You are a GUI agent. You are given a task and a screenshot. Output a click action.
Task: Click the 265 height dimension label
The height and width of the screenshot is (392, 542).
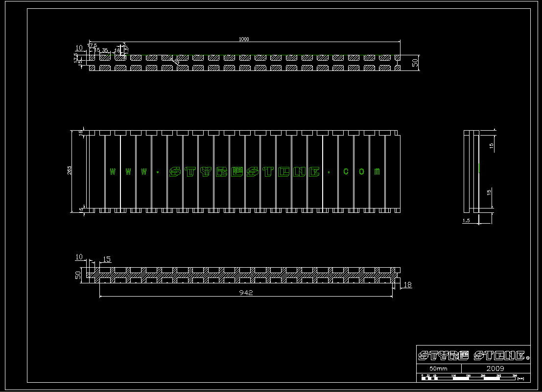[70, 170]
